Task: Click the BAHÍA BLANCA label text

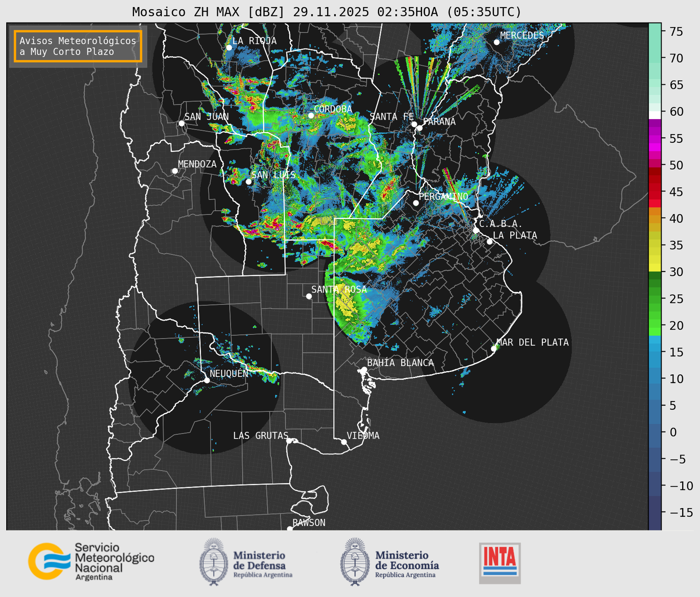Action: [400, 363]
